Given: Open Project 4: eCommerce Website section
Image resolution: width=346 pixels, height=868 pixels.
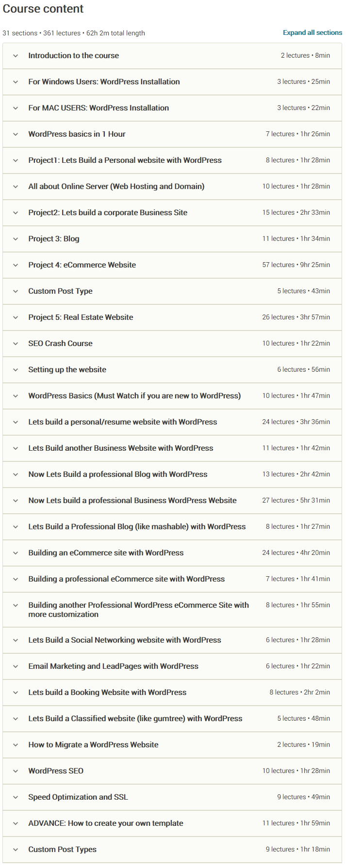Looking at the screenshot, I should [x=172, y=265].
